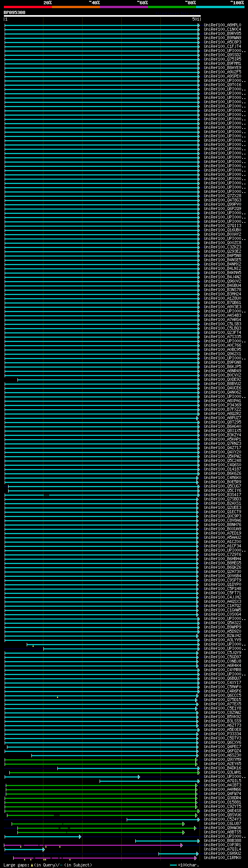This screenshot has height=868, width=248.
Task: Select hit label UniRef100_B4DK16
Action: 222,768
